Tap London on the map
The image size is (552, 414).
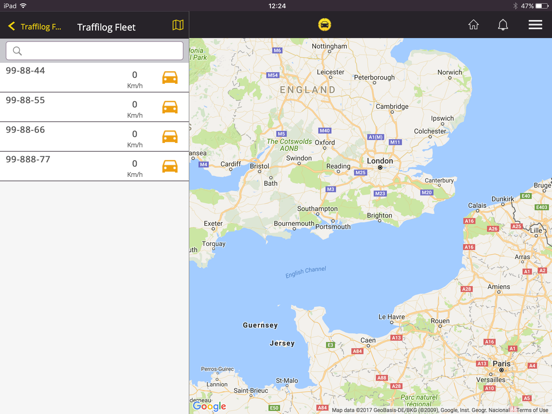(380, 161)
